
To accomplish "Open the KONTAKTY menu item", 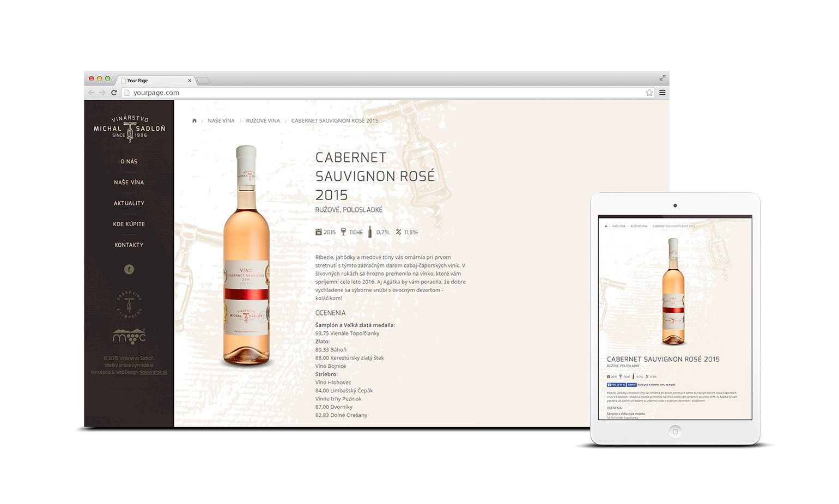I will (x=129, y=245).
